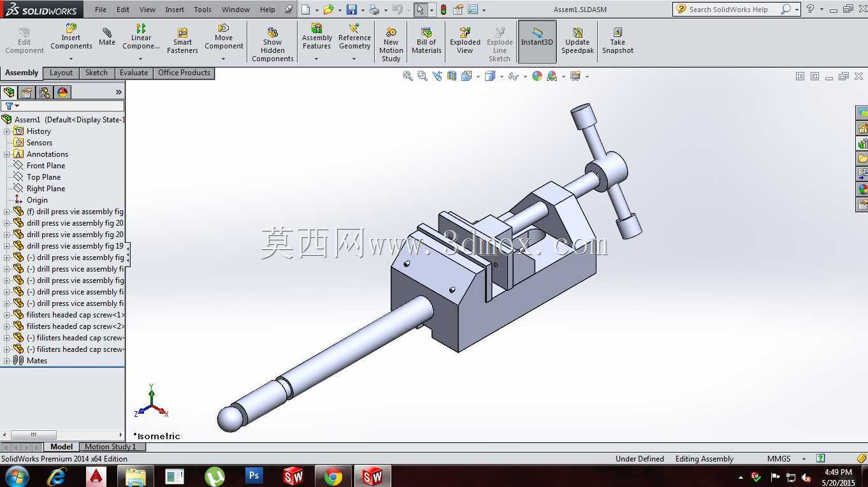Click the Editing Assembly status text

point(704,459)
